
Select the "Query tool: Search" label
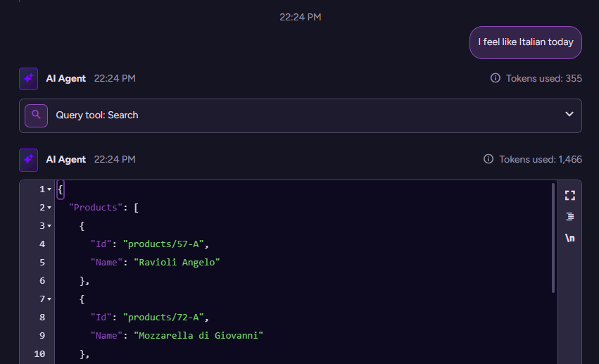coord(97,115)
